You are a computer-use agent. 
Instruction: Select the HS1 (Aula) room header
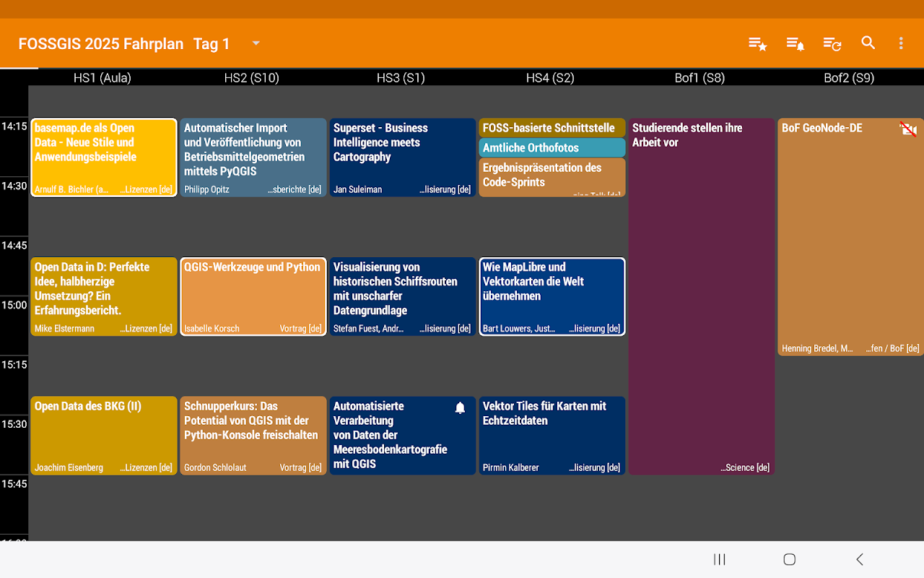tap(103, 78)
